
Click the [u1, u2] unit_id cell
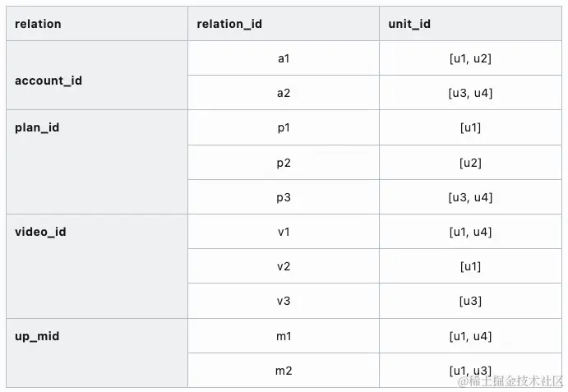pos(470,58)
